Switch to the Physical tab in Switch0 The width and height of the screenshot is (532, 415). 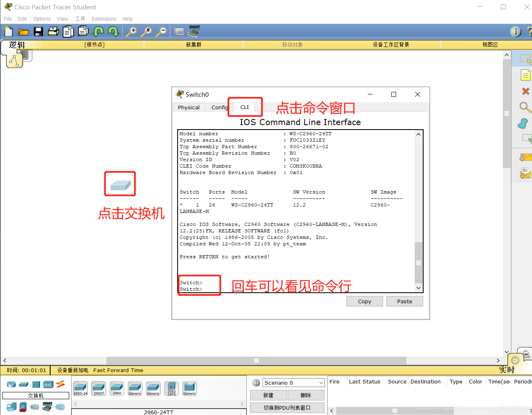coord(189,107)
